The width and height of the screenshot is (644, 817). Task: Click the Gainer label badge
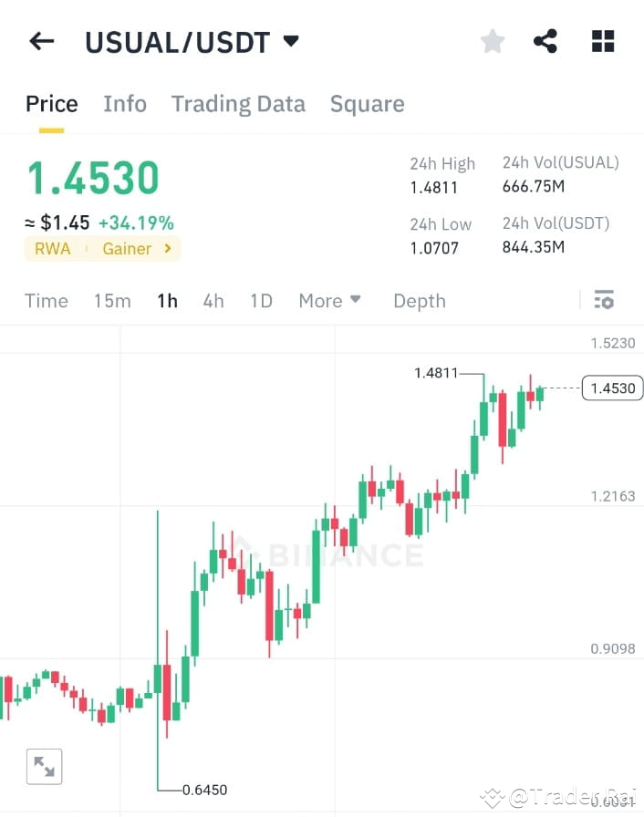point(127,248)
